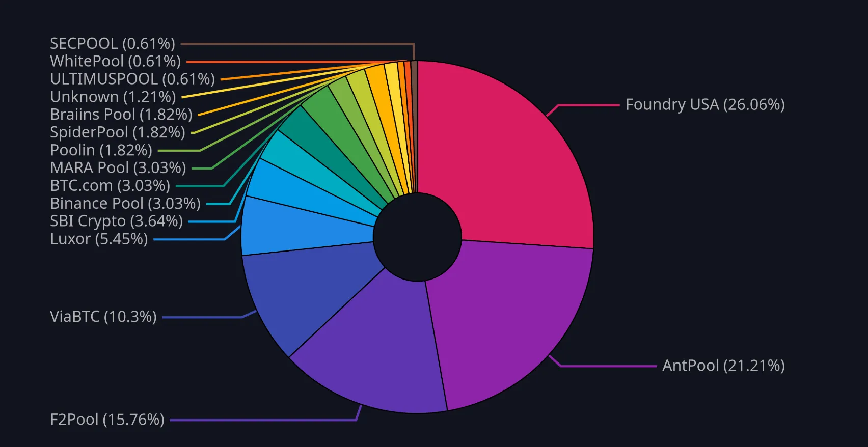This screenshot has height=447, width=868.
Task: Click the MARA Pool (3.03%) label
Action: tap(118, 167)
